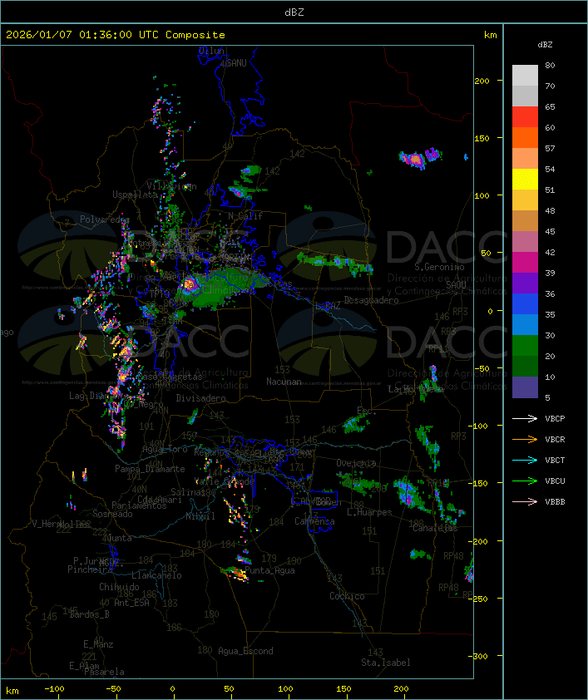Click the Desaguadero place label

pos(371,300)
